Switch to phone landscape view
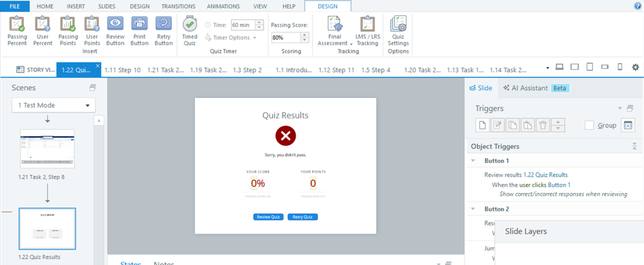 tap(605, 67)
